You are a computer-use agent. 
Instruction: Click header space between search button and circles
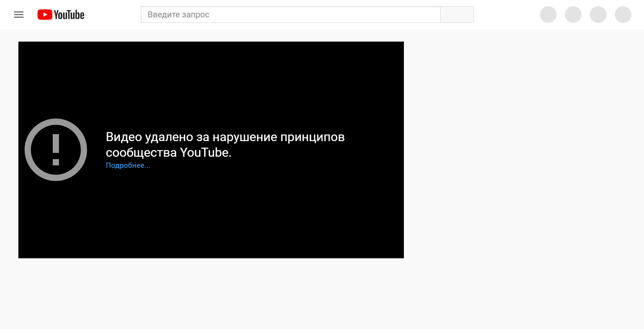[507, 15]
